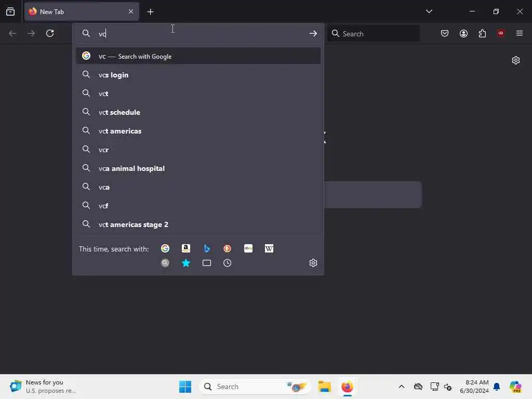
Task: Choose 'vcs login' suggestion
Action: 198,75
